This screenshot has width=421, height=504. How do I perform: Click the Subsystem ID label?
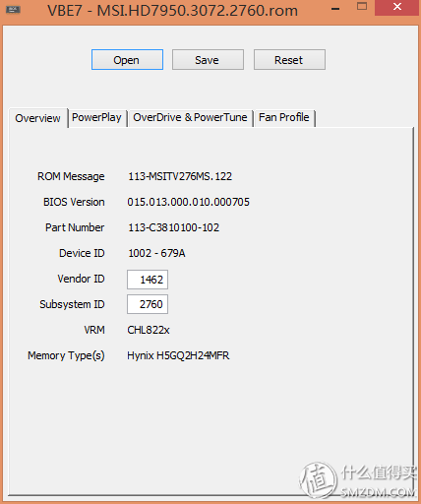point(72,304)
